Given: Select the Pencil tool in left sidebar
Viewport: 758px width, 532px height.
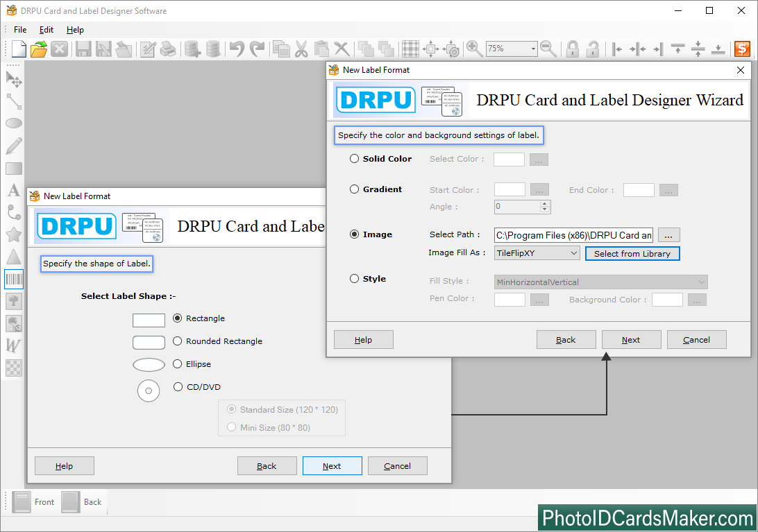Looking at the screenshot, I should (14, 146).
